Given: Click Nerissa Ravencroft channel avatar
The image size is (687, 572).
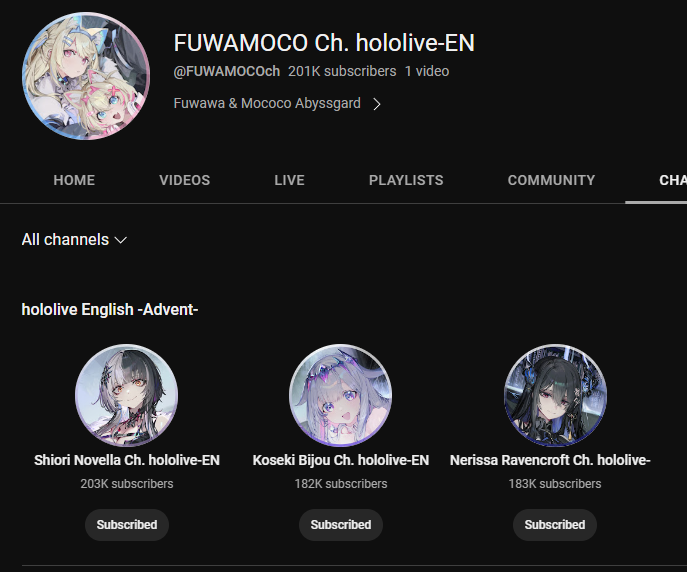Looking at the screenshot, I should point(555,395).
